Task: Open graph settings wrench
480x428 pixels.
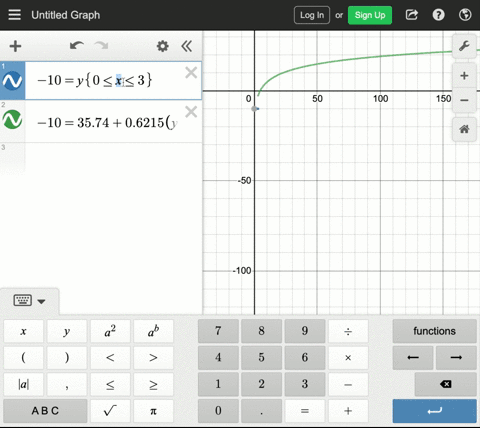Action: click(x=464, y=46)
